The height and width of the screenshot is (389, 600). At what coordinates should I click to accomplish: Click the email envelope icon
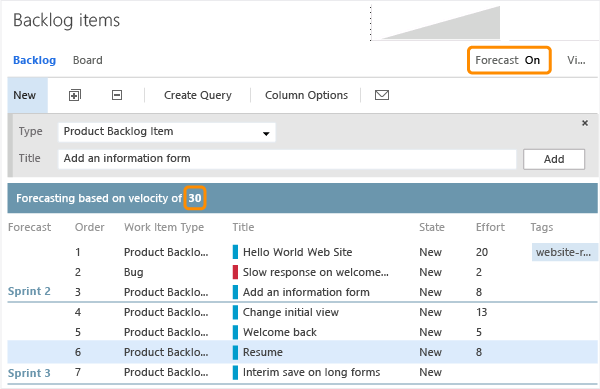382,95
